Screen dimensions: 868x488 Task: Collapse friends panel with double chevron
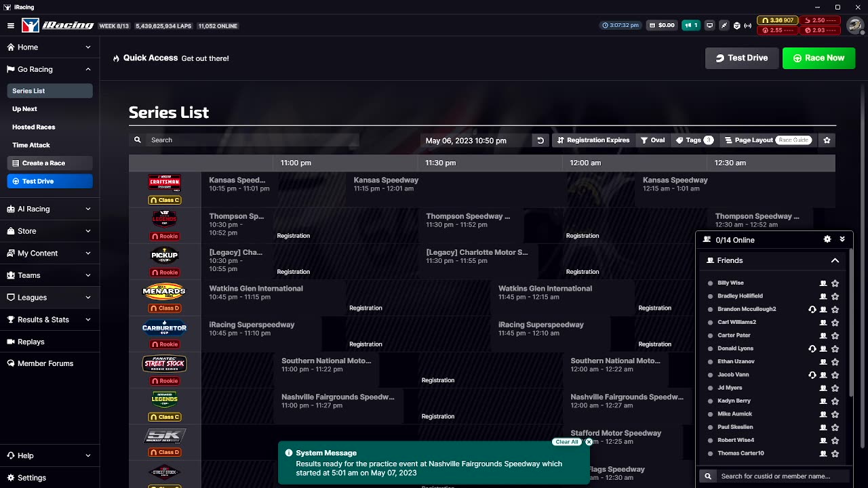tap(842, 239)
